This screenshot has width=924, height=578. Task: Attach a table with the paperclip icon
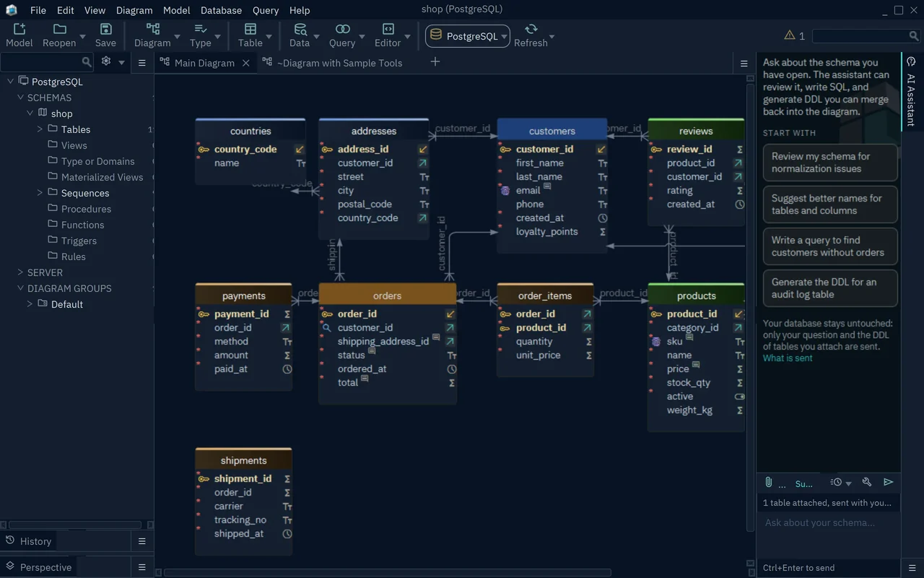click(x=768, y=483)
